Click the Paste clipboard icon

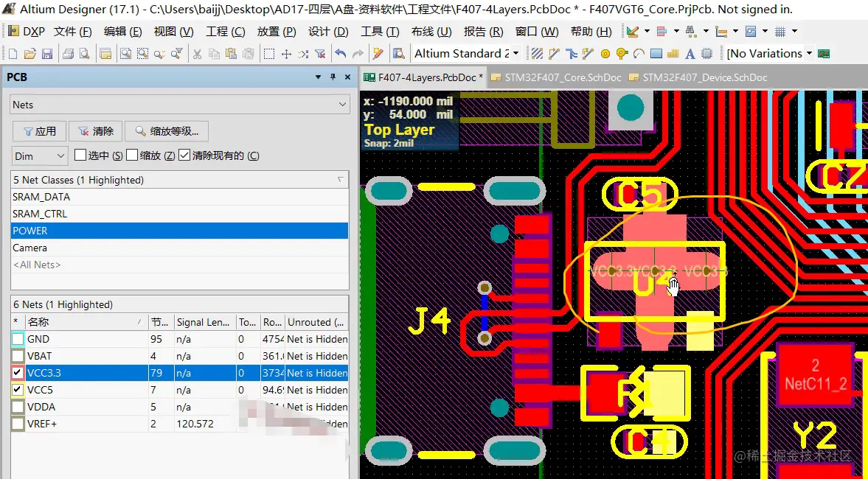point(231,54)
